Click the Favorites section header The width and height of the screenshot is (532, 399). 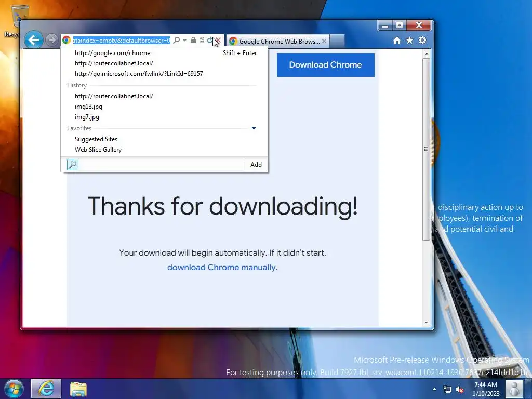coord(79,128)
